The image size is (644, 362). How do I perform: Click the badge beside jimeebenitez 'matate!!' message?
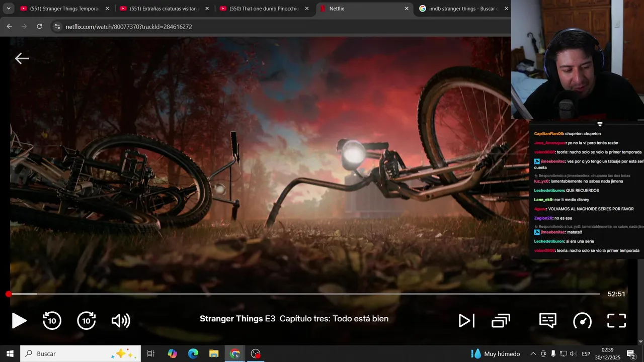(x=537, y=232)
